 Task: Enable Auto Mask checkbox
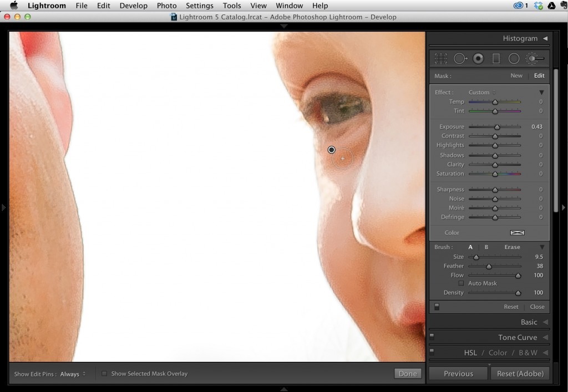(461, 283)
